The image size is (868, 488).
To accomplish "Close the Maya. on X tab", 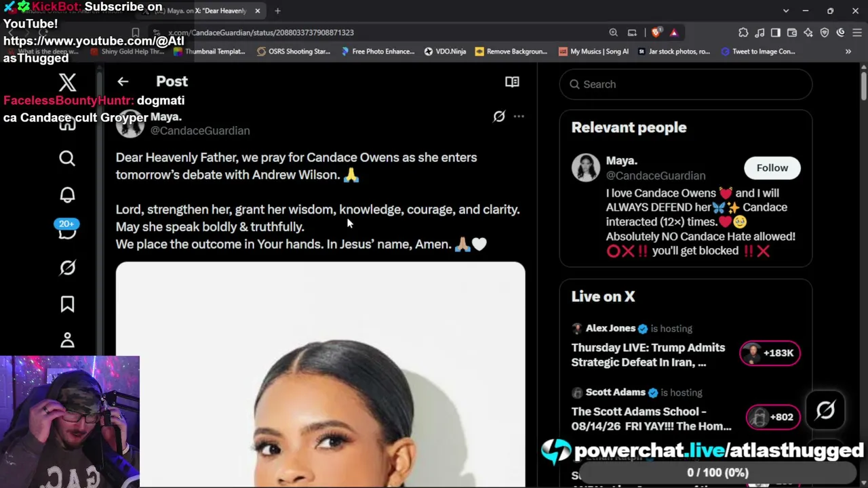I will pos(258,11).
